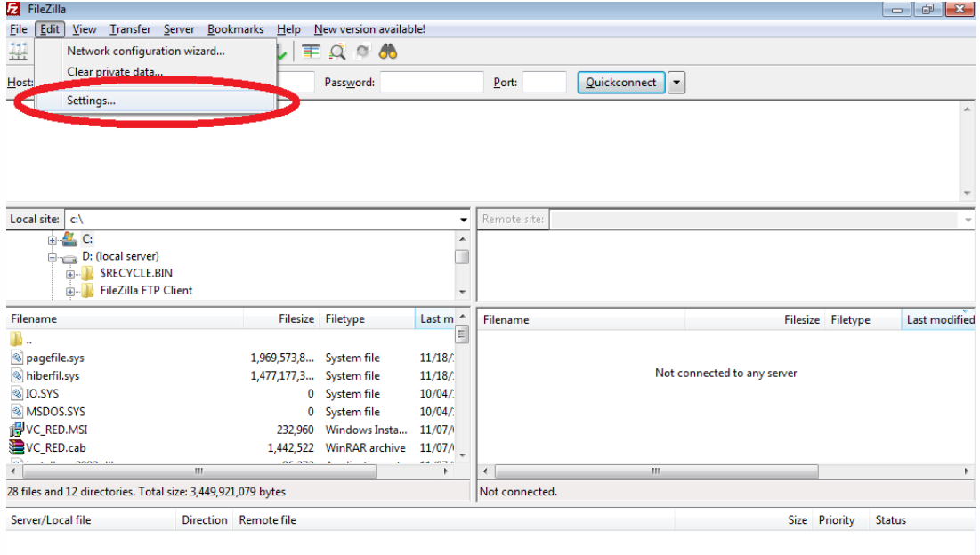Screen dimensions: 980x555
Task: Click the $RECYCLE.BIN folder icon
Action: pyautogui.click(x=87, y=273)
